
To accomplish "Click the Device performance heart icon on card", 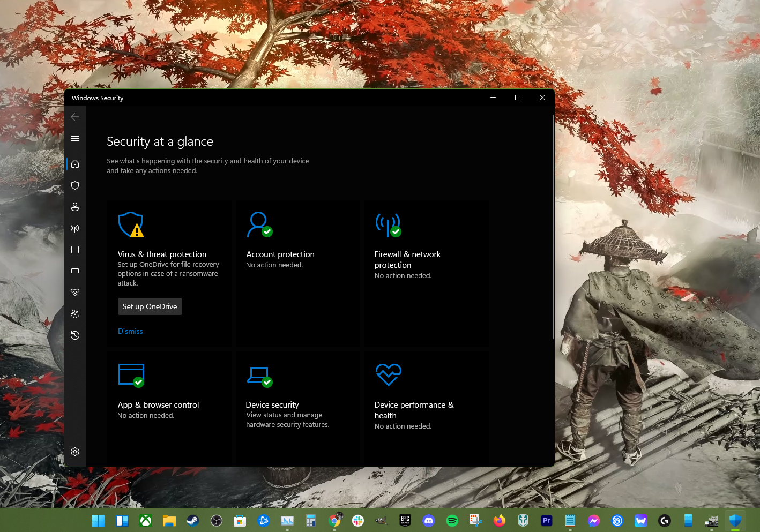I will coord(388,374).
